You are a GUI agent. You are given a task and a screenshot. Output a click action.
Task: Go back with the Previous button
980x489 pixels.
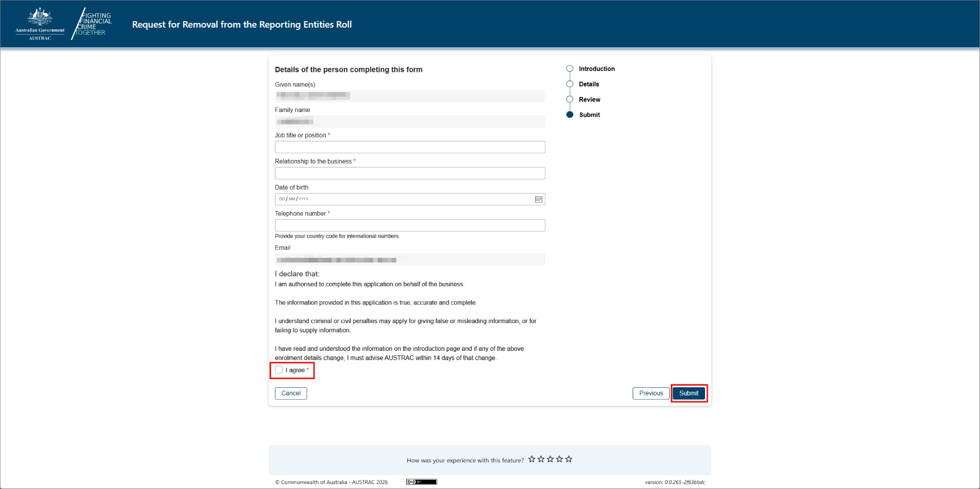pyautogui.click(x=651, y=393)
